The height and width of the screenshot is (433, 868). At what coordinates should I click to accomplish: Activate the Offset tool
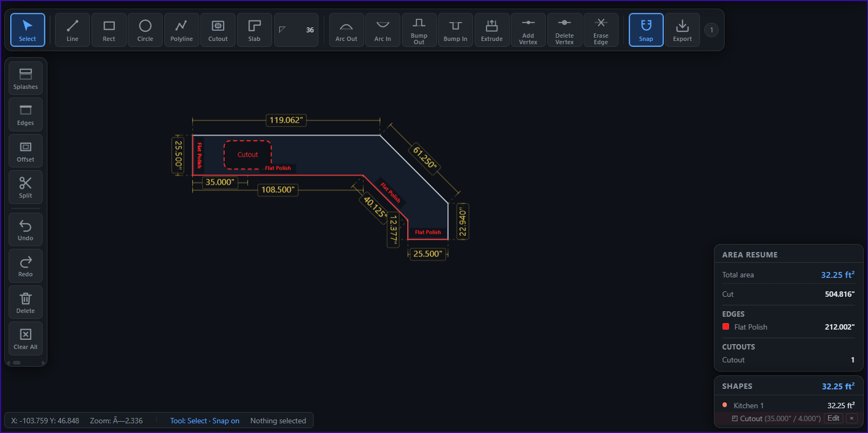click(x=25, y=151)
